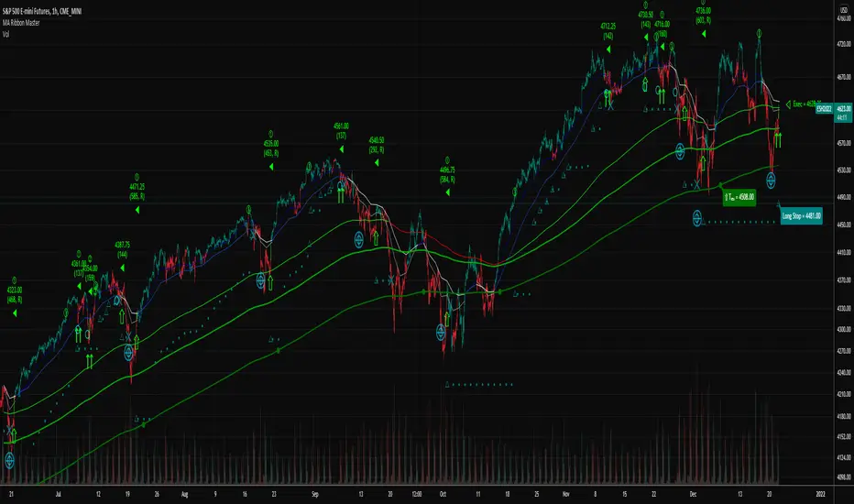The image size is (854, 504).
Task: Click the green left triangle below 4471.25 label
Action: 137,210
